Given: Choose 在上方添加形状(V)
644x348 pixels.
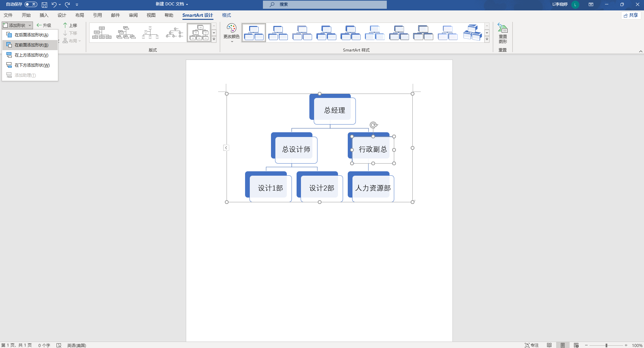Looking at the screenshot, I should (30, 55).
